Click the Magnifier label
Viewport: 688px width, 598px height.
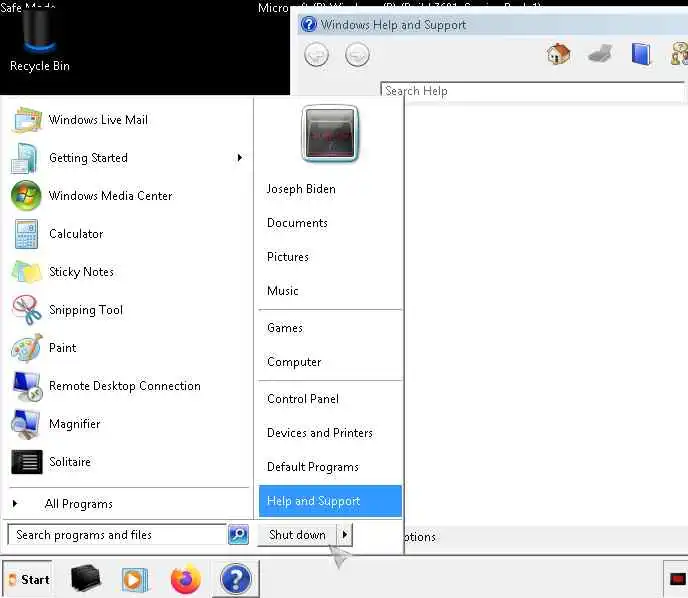pyautogui.click(x=74, y=424)
